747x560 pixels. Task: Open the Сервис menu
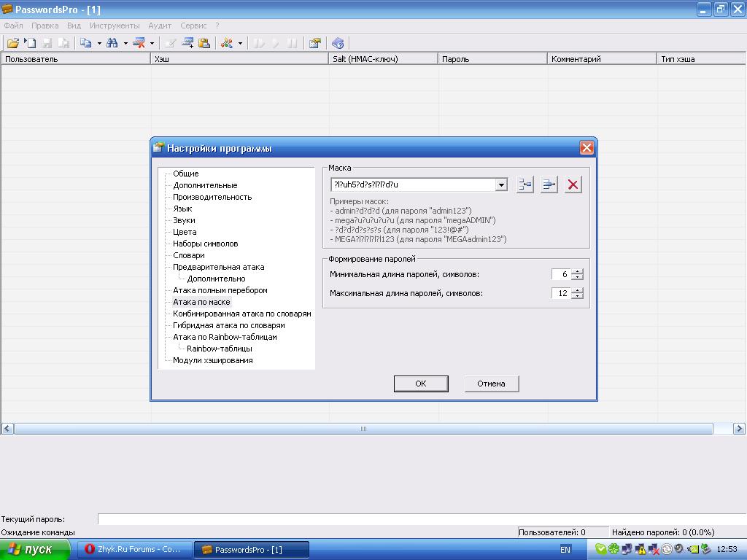(x=193, y=26)
